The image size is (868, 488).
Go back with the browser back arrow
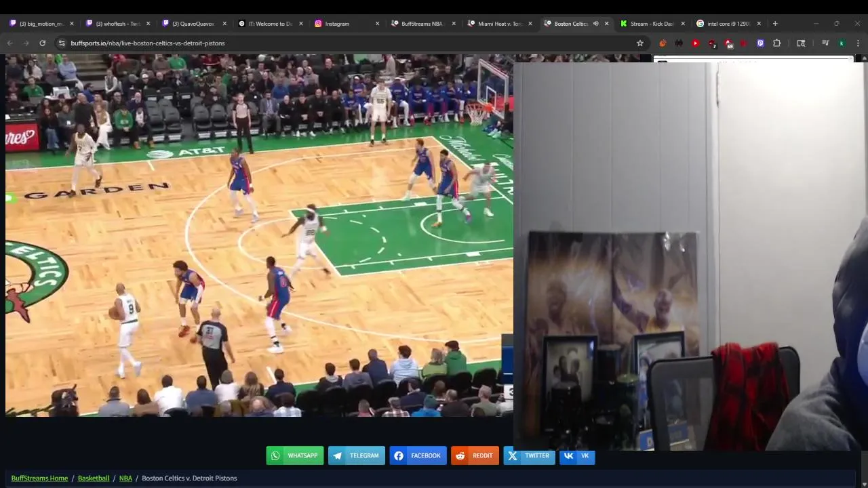tap(9, 43)
